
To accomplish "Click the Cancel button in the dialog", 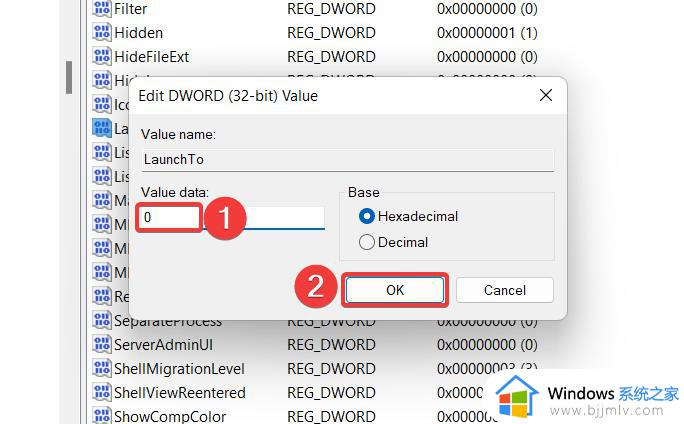I will pyautogui.click(x=505, y=290).
